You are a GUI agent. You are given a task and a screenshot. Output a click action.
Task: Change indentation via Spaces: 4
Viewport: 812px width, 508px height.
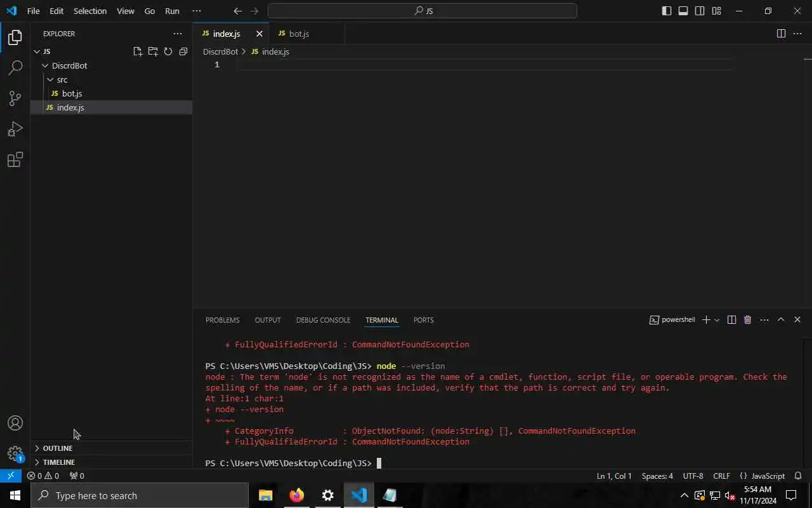[657, 476]
